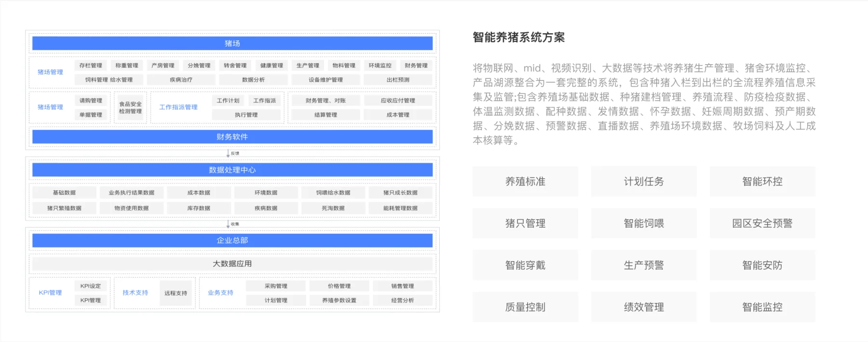Click the blue 工作指派管理 label
Image resolution: width=868 pixels, height=342 pixels.
pyautogui.click(x=178, y=107)
